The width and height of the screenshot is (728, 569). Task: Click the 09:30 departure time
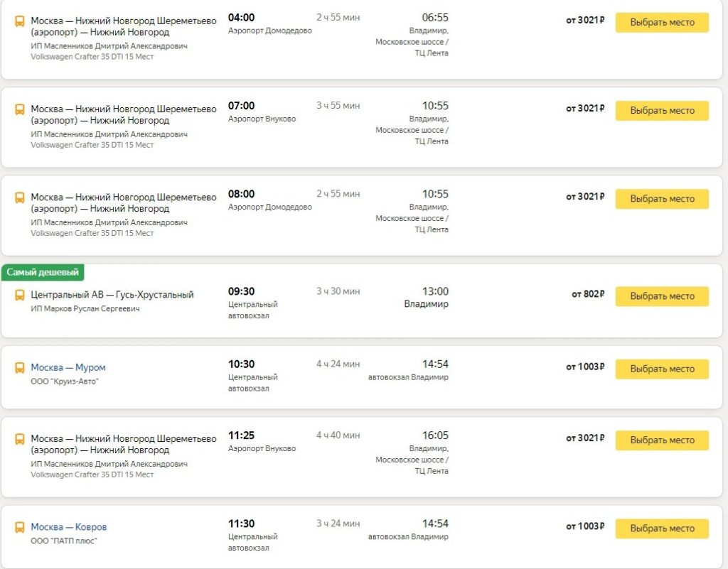241,291
